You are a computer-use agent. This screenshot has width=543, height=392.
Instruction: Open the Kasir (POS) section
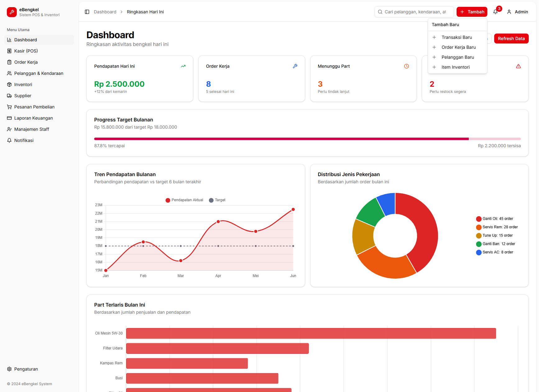click(26, 51)
